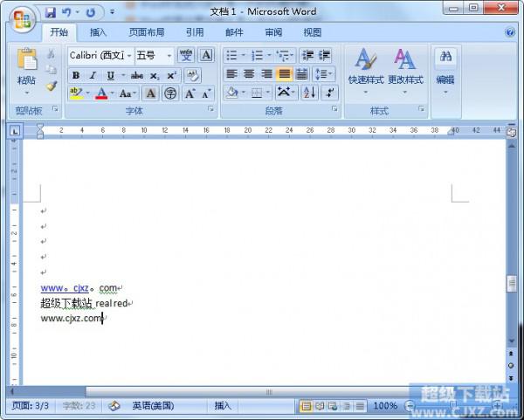Align text to the left
The width and height of the screenshot is (524, 420).
(232, 74)
